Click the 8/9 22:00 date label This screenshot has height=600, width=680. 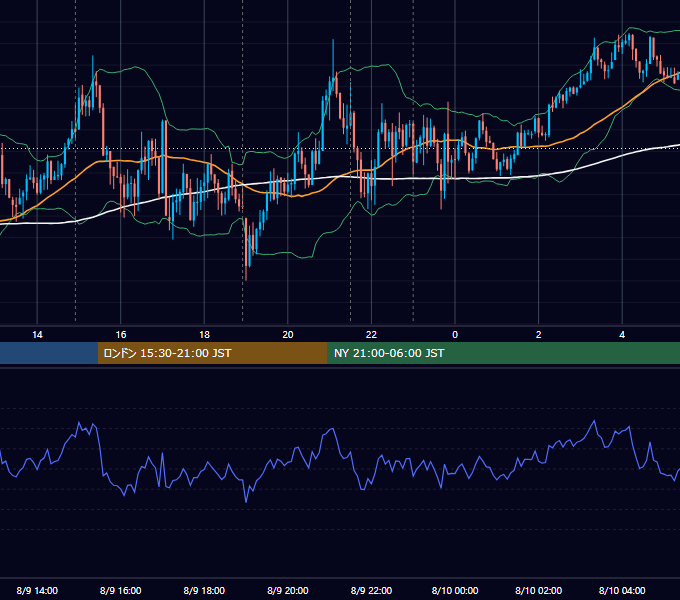coord(371,590)
